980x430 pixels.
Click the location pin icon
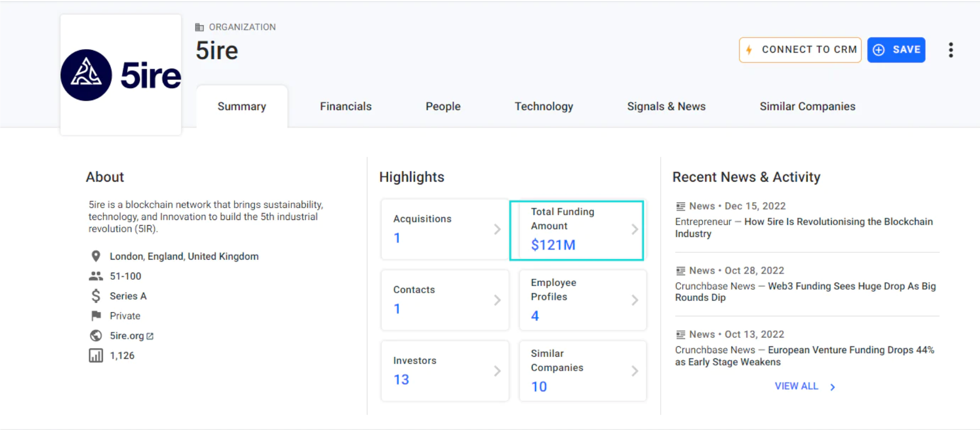[x=96, y=256]
